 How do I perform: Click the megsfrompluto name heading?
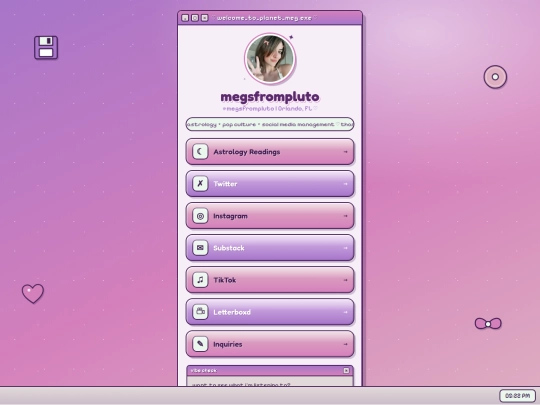pos(270,97)
